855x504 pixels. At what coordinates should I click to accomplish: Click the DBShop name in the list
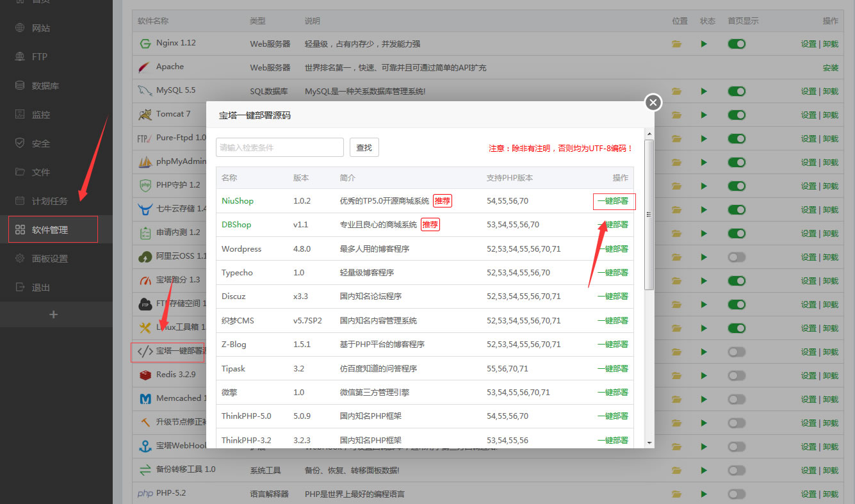point(236,225)
